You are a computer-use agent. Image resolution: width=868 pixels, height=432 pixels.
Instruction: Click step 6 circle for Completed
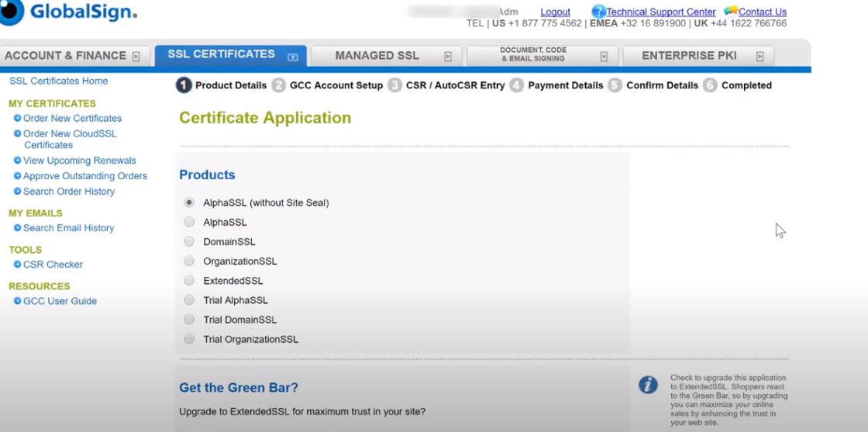tap(710, 85)
